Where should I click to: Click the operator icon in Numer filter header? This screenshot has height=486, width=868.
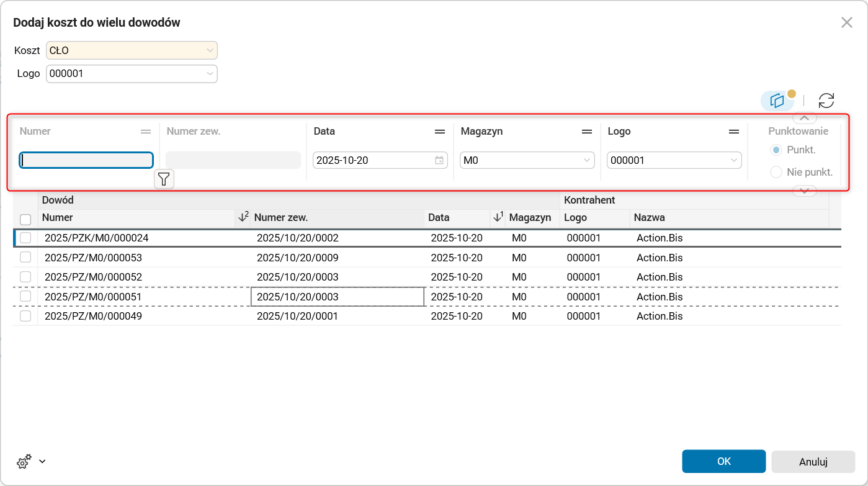tap(146, 132)
